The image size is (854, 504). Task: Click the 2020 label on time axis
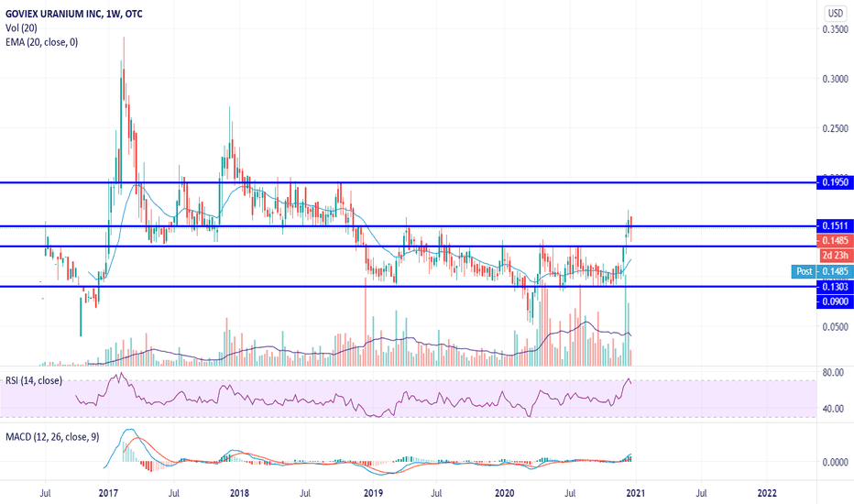tap(504, 493)
